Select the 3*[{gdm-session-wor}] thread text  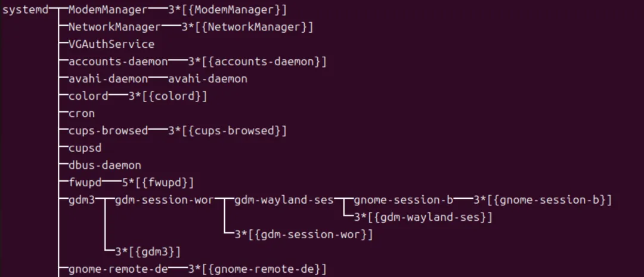point(304,235)
